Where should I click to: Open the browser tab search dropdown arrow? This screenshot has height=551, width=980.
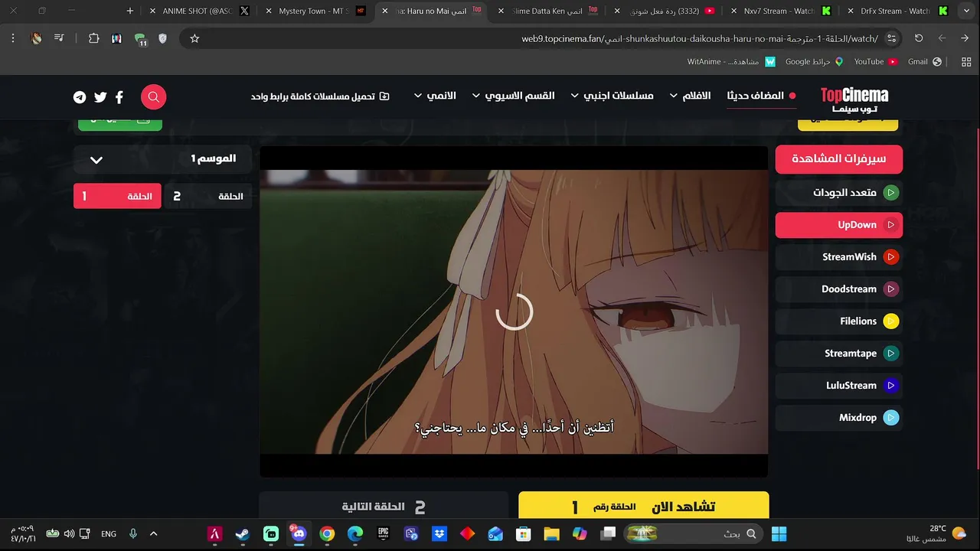(x=965, y=11)
